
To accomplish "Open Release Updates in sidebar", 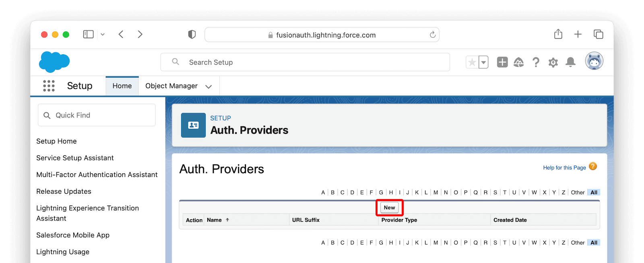I will [x=64, y=191].
